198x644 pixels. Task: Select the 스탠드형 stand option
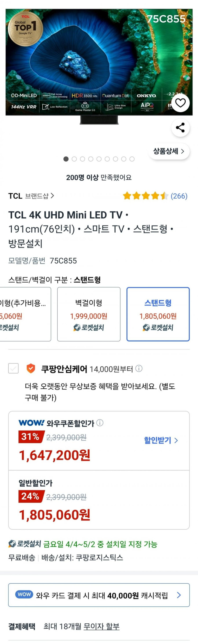pos(158,314)
